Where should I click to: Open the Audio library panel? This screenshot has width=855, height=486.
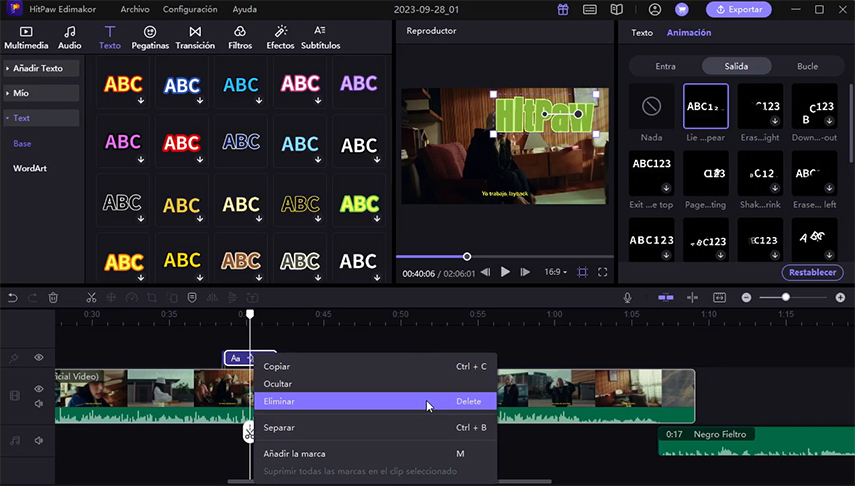point(70,38)
